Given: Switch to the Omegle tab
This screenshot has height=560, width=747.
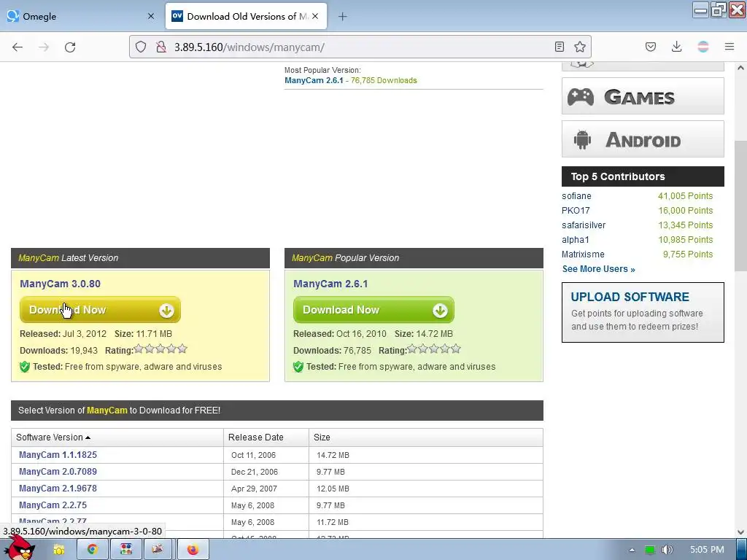Looking at the screenshot, I should pos(81,16).
